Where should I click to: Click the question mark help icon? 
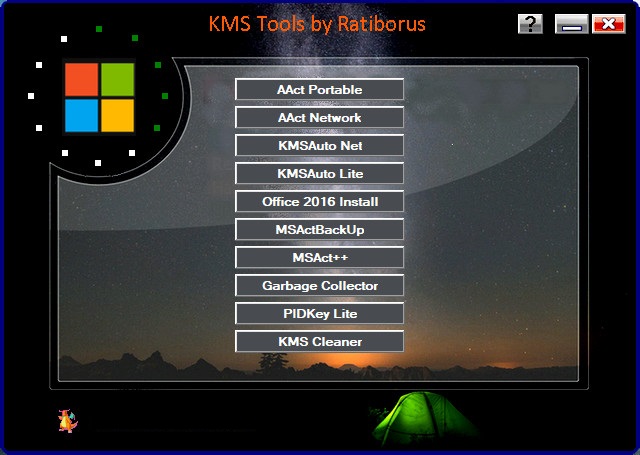click(x=530, y=24)
